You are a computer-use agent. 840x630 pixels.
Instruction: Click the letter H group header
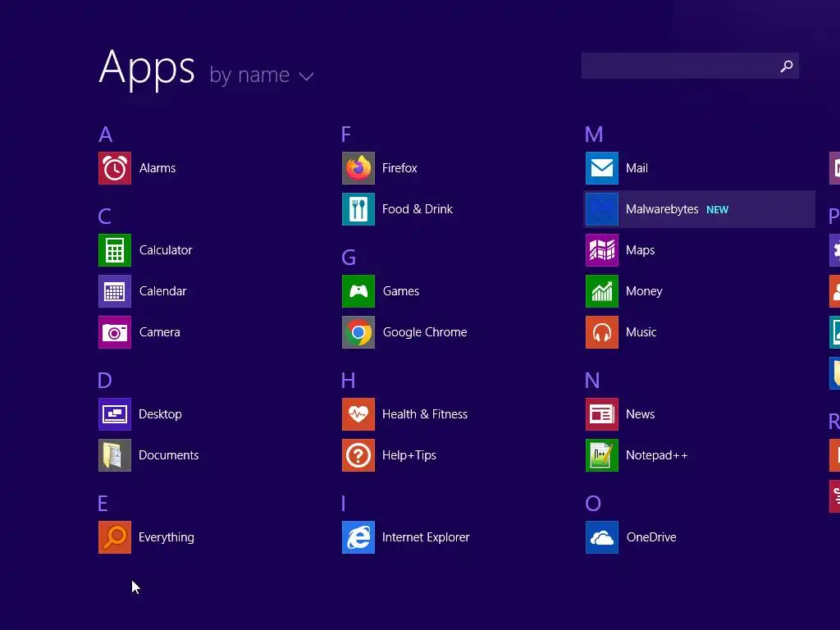click(348, 381)
